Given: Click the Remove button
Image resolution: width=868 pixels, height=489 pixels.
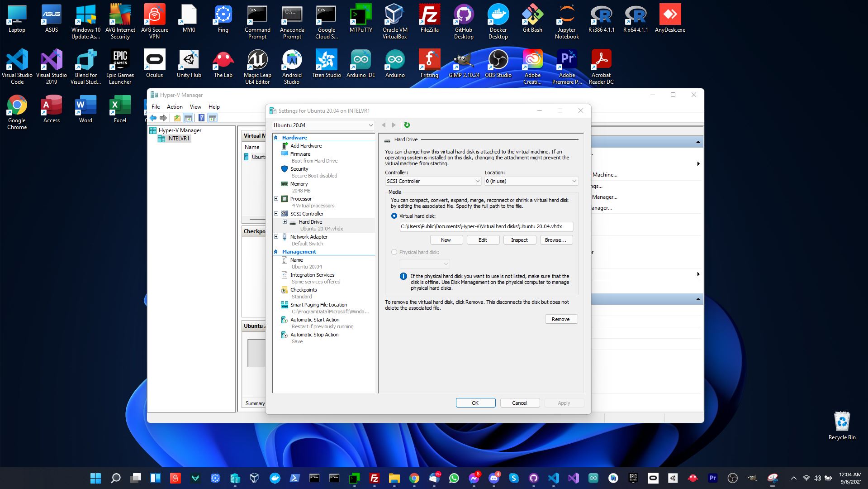Looking at the screenshot, I should click(561, 319).
